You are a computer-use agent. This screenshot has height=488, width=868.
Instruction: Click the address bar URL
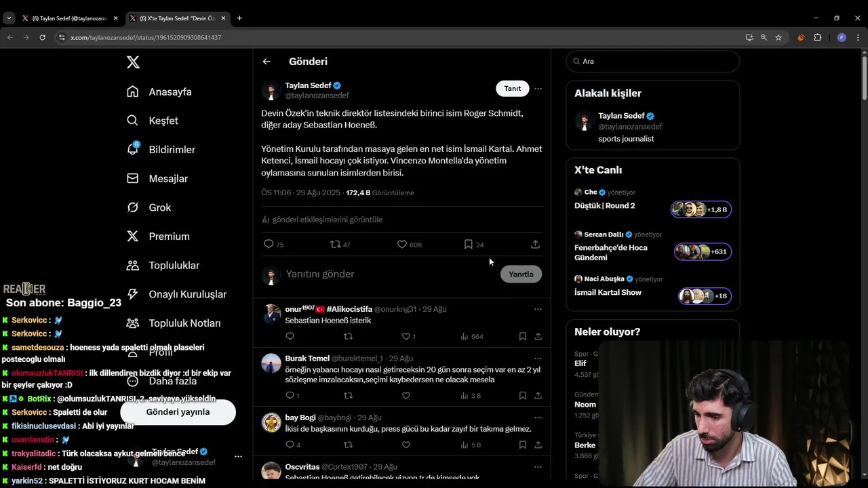[146, 37]
